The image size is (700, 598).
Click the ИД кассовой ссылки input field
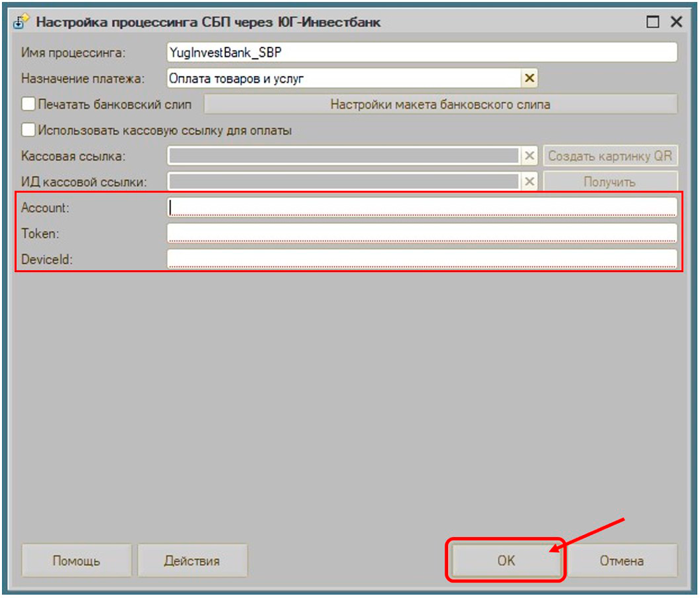coord(344,182)
